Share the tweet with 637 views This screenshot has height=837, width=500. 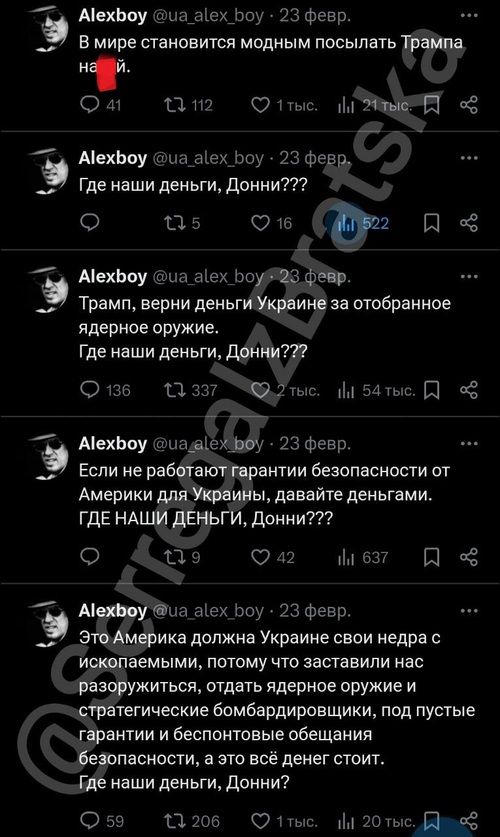click(469, 557)
